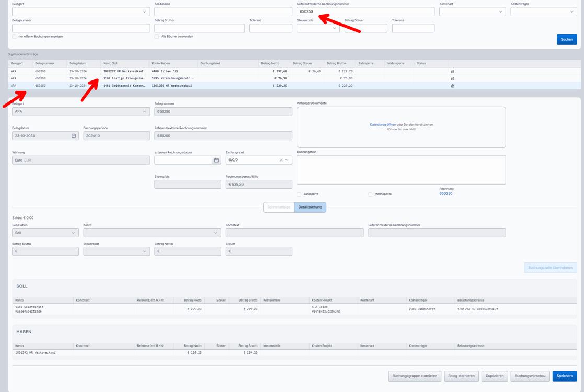The height and width of the screenshot is (392, 584).
Task: Enable 'nur offene Buchungen anzeigen' checkbox
Action: pos(14,37)
